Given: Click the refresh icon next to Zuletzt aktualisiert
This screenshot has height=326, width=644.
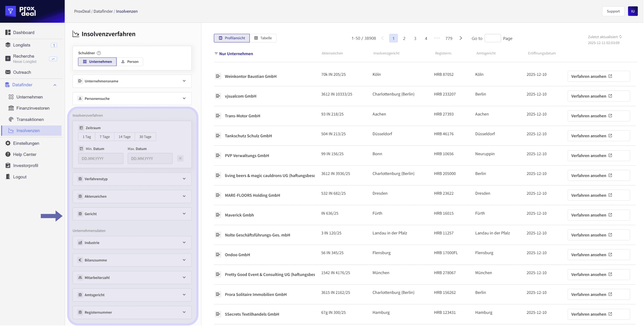Looking at the screenshot, I should pyautogui.click(x=621, y=37).
